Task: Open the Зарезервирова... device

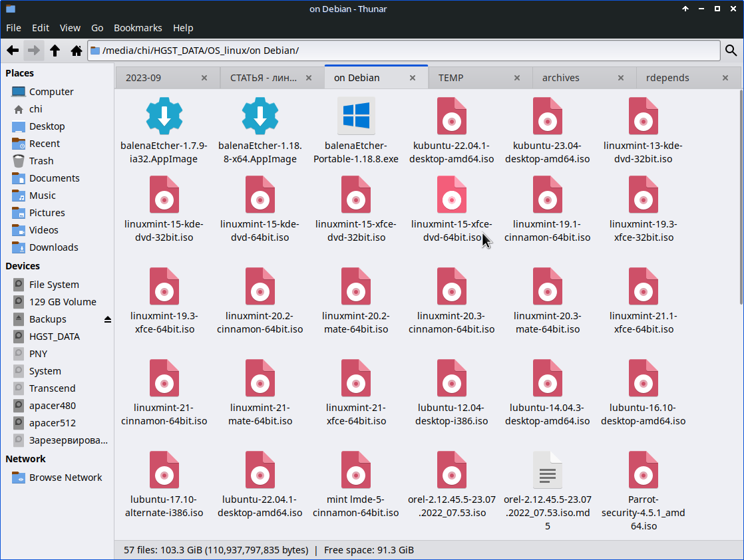Action: click(x=68, y=440)
